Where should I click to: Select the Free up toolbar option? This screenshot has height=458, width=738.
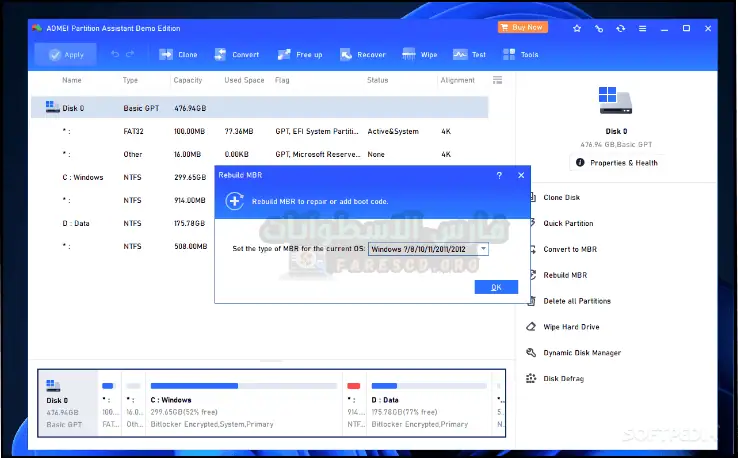click(x=299, y=55)
